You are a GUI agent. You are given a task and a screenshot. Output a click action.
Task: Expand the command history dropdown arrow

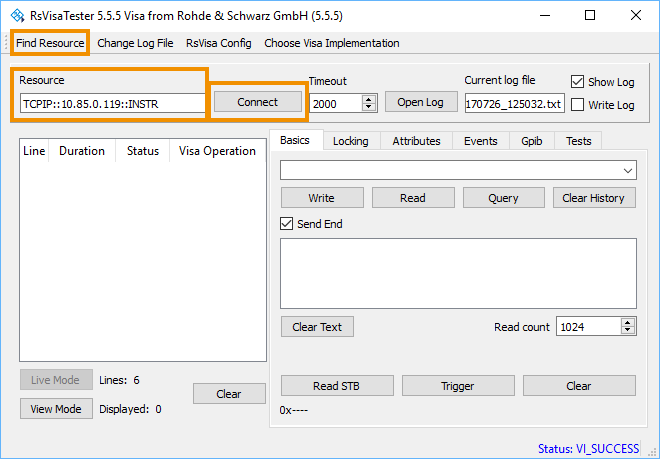pos(628,171)
